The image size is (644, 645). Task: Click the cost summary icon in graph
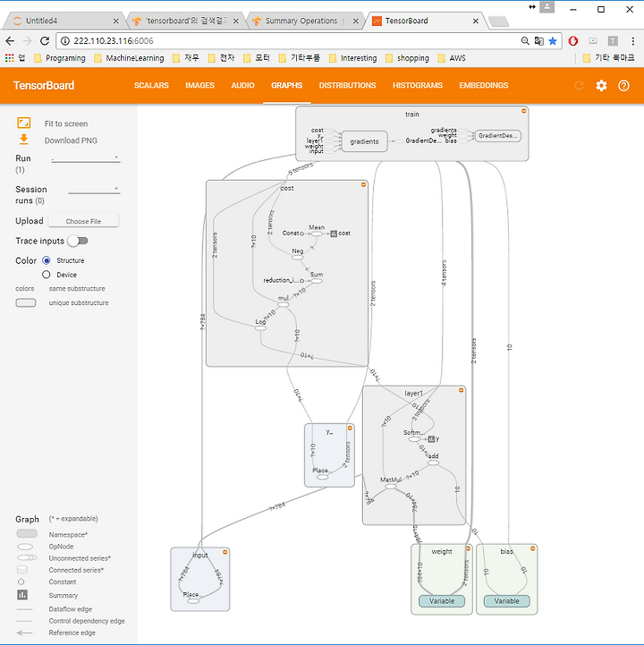[x=334, y=233]
